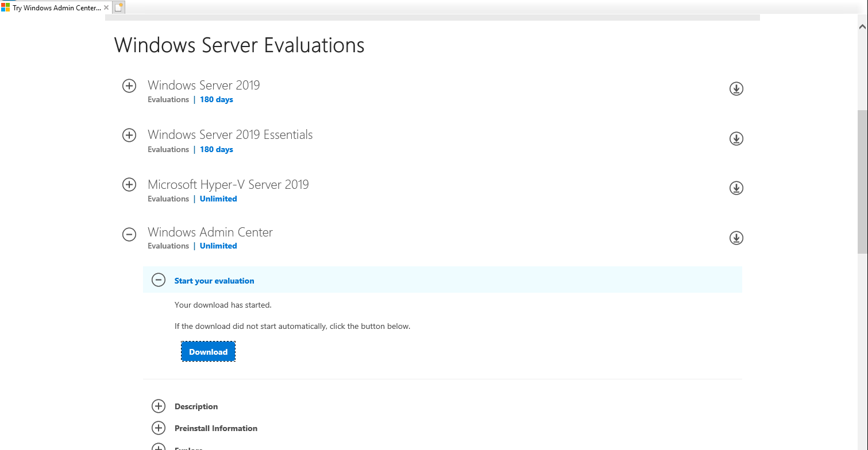Click Unlimited under Windows Admin Center
868x450 pixels.
[218, 246]
